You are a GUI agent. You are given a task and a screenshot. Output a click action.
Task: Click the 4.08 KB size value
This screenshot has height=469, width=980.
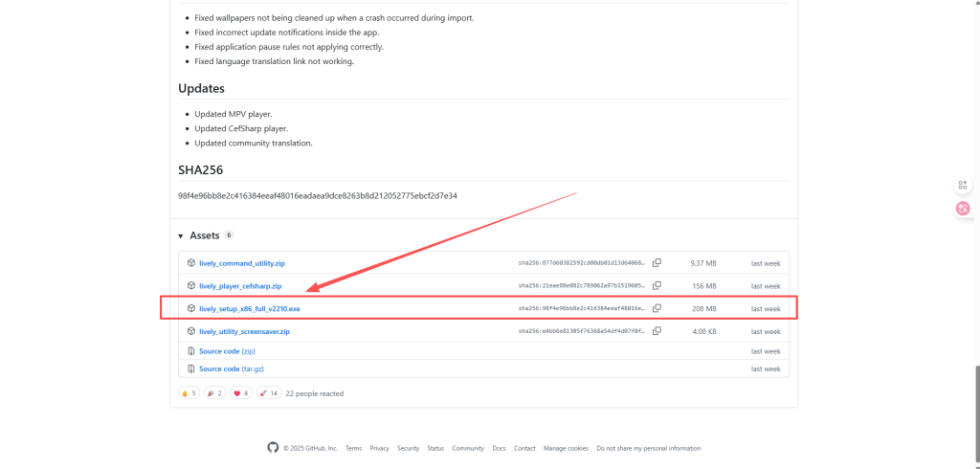(x=704, y=331)
